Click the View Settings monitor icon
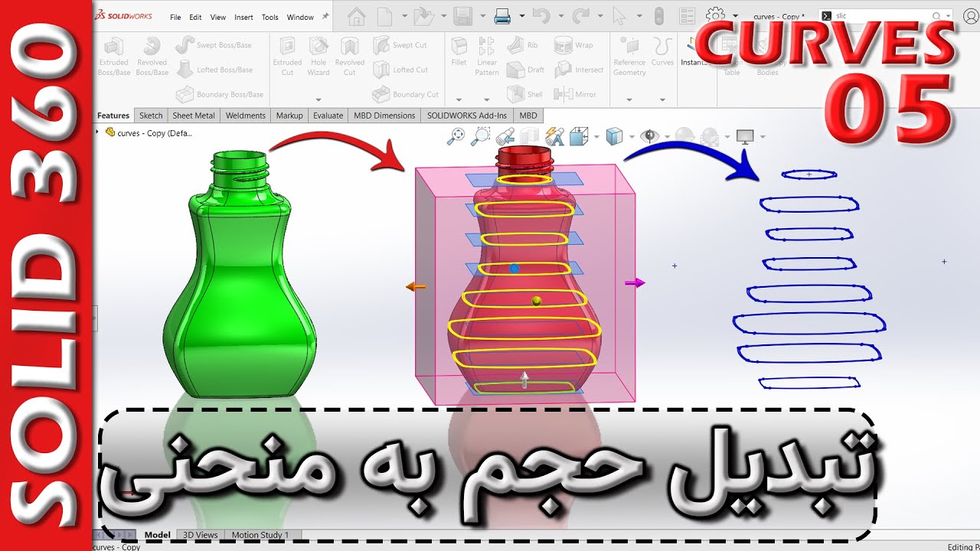The height and width of the screenshot is (551, 980). [x=745, y=136]
